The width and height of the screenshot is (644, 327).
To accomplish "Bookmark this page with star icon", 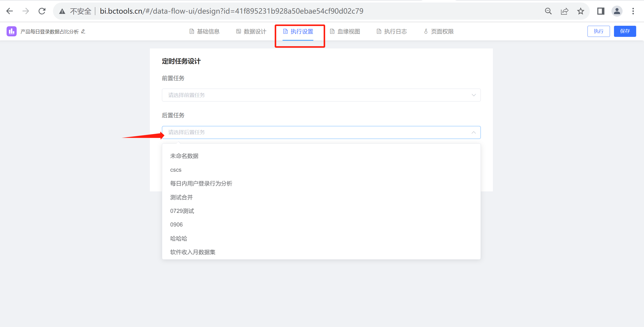I will tap(580, 11).
